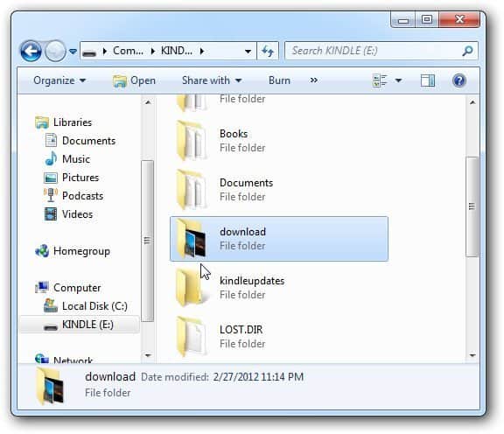504x434 pixels.
Task: Click the download folder name in list
Action: (242, 232)
